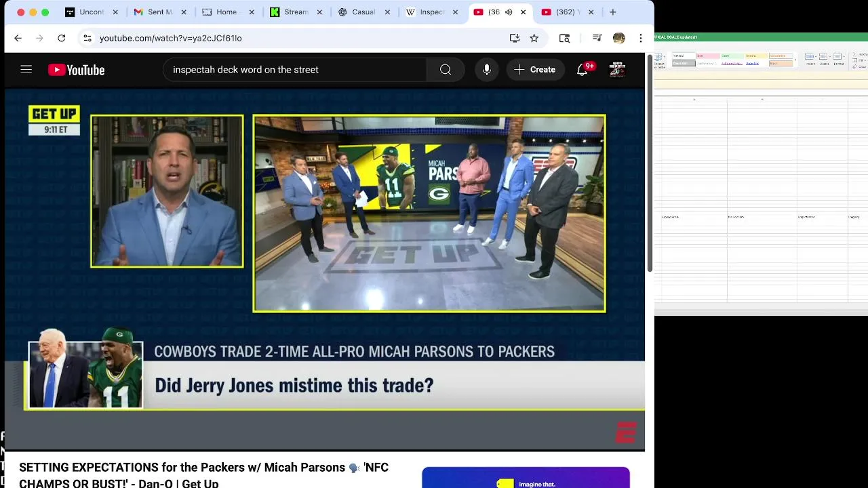Apply Calculation cell style in Excel window
Viewport: 868px width, 488px height.
781,56
